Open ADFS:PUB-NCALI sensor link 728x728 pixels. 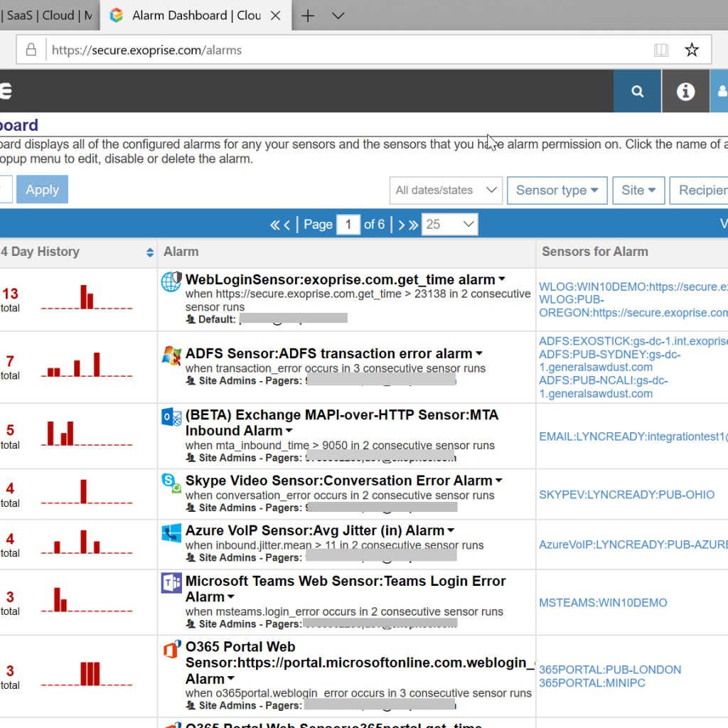click(604, 387)
